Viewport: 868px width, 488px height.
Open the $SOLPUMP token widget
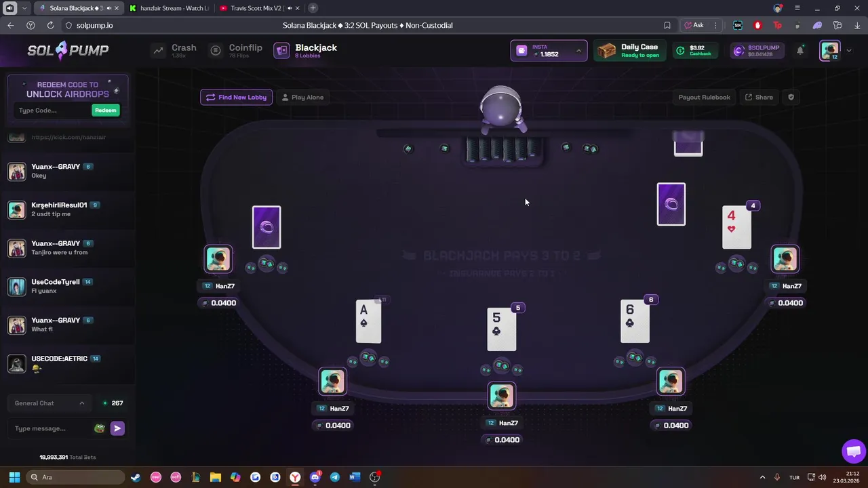pos(757,51)
